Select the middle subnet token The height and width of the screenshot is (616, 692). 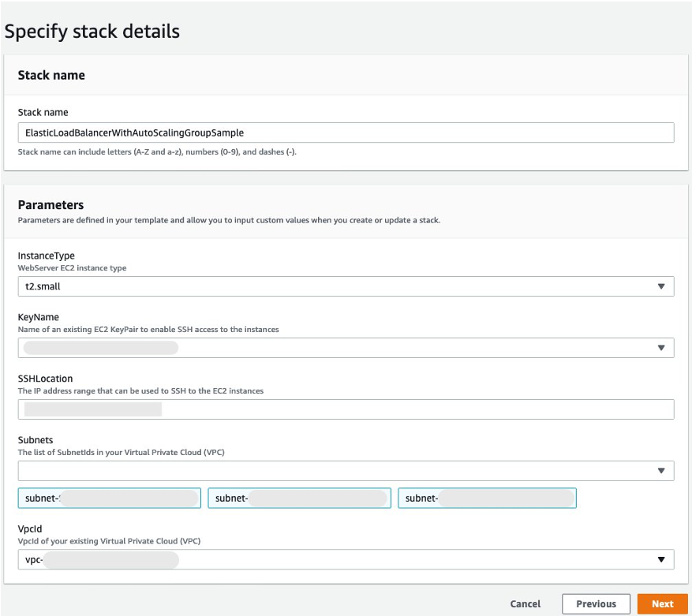(299, 498)
